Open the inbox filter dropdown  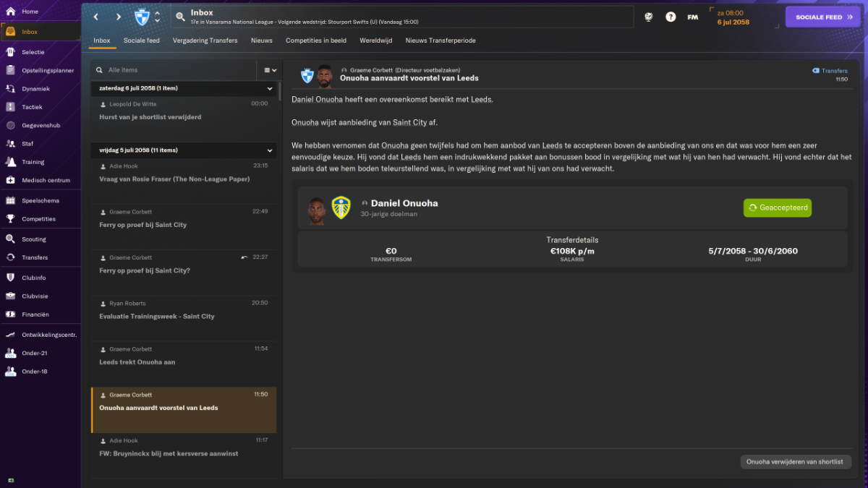click(271, 70)
